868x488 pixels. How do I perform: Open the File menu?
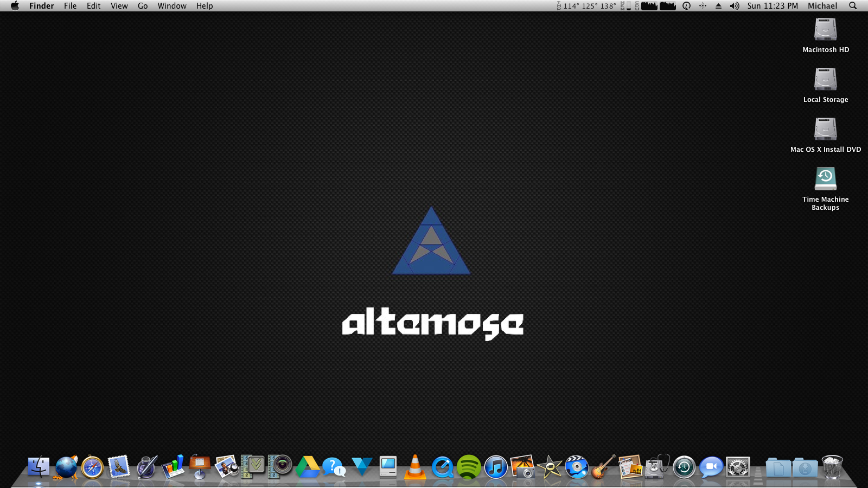[71, 6]
